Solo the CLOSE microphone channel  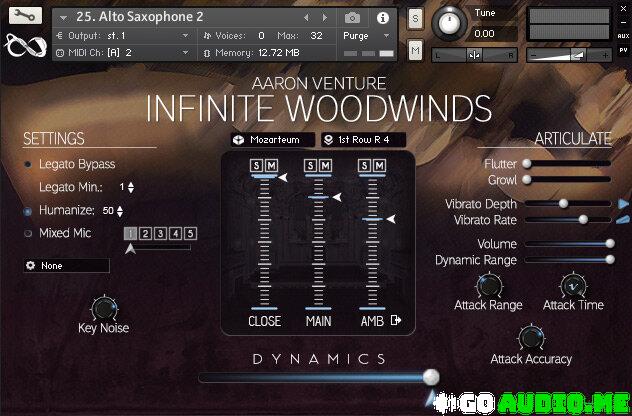(x=257, y=165)
